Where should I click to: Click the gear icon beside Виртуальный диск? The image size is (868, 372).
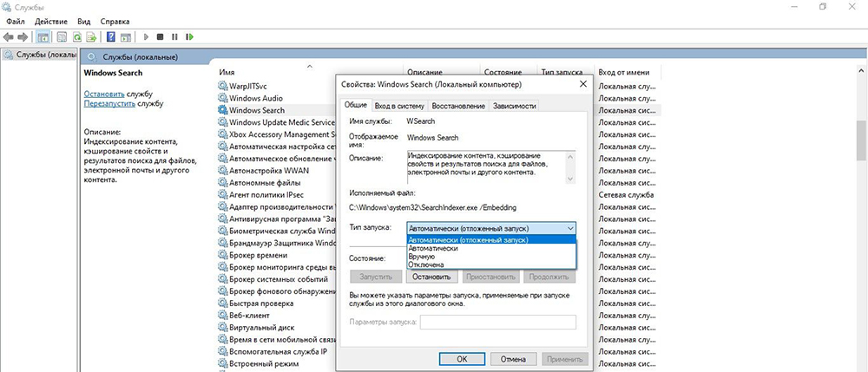pos(222,327)
